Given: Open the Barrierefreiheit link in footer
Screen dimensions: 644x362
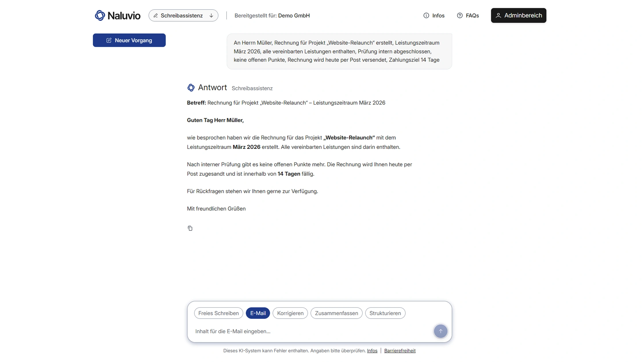Looking at the screenshot, I should (400, 351).
